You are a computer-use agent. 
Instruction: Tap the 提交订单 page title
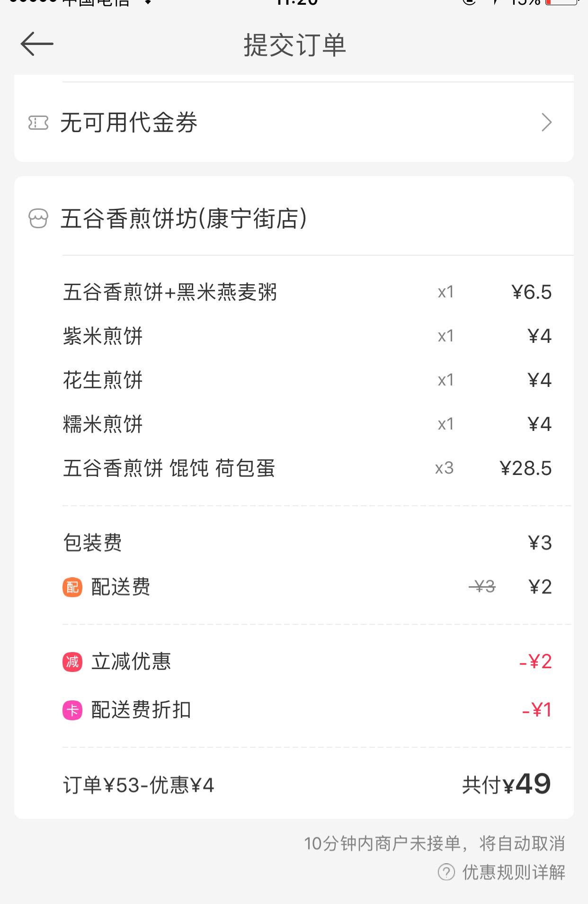[x=294, y=45]
